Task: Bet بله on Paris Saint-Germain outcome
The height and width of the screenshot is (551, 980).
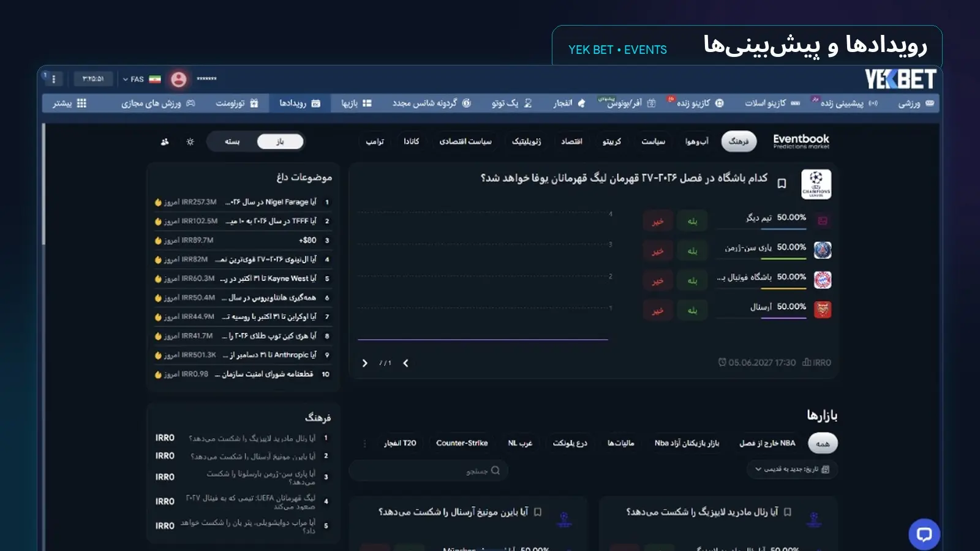Action: pyautogui.click(x=692, y=250)
